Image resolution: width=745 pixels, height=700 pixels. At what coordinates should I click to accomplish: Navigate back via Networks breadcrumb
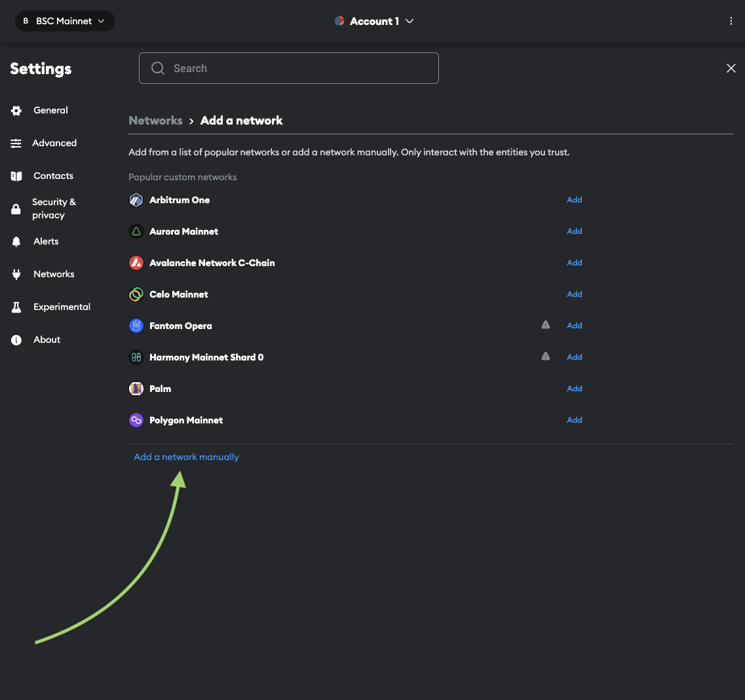(x=155, y=121)
